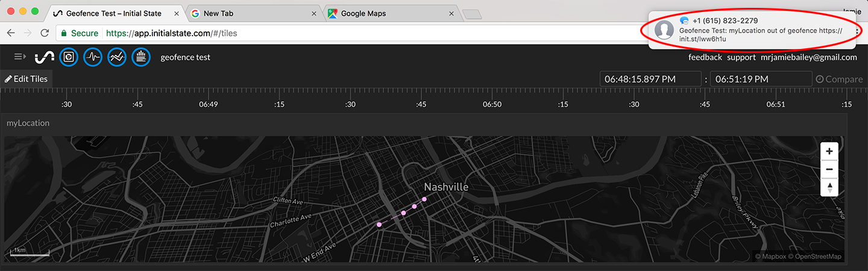
Task: Open the support link
Action: [741, 57]
